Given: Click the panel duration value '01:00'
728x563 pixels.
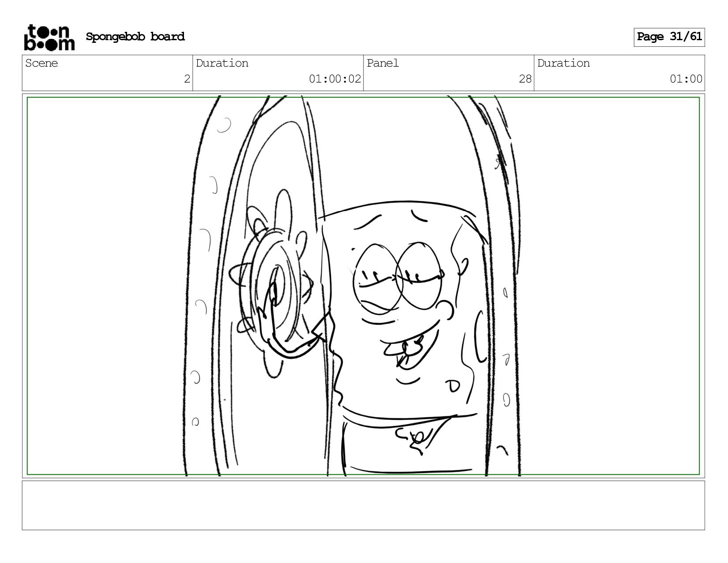Looking at the screenshot, I should pyautogui.click(x=686, y=79).
